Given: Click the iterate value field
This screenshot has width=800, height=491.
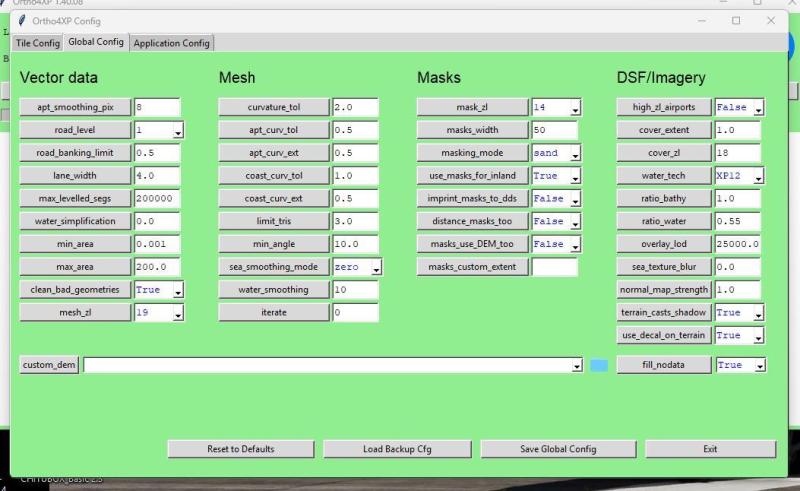Looking at the screenshot, I should (355, 312).
